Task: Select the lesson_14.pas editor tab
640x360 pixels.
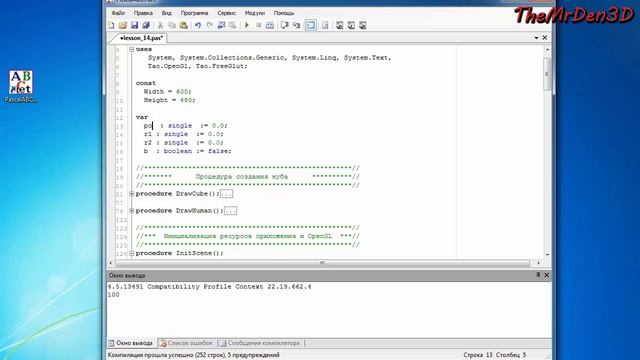Action: coord(141,38)
